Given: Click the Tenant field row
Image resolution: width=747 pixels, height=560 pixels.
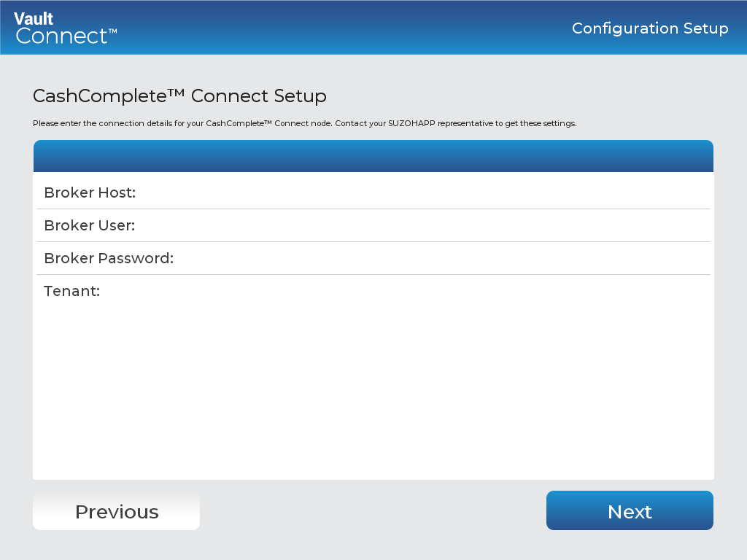Looking at the screenshot, I should tap(373, 290).
